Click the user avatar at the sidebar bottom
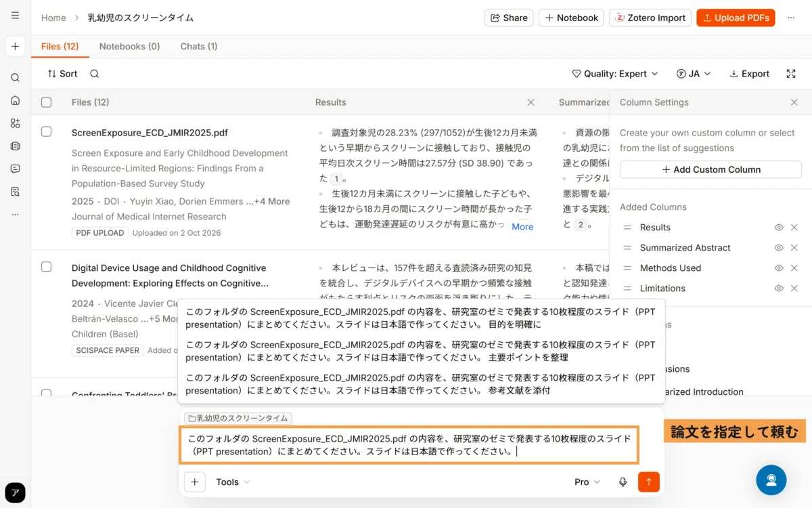812x508 pixels. (15, 492)
